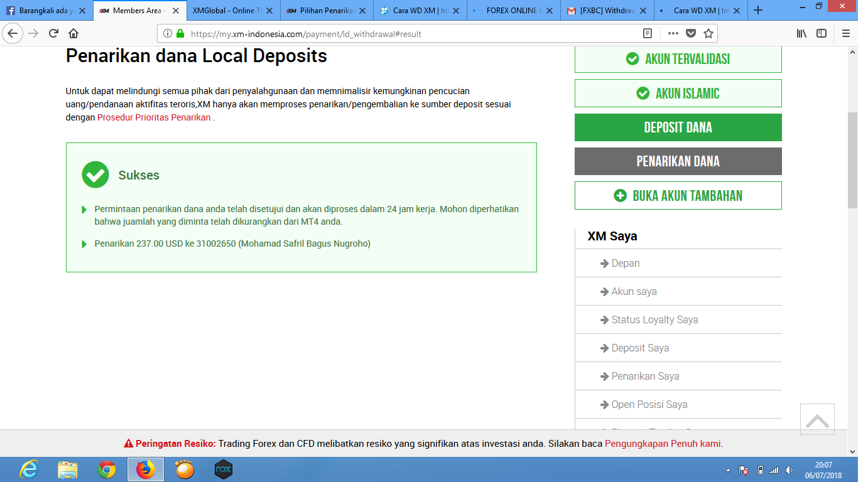Viewport: 868px width, 482px height.
Task: Click the Firefox reload page icon
Action: pyautogui.click(x=53, y=34)
